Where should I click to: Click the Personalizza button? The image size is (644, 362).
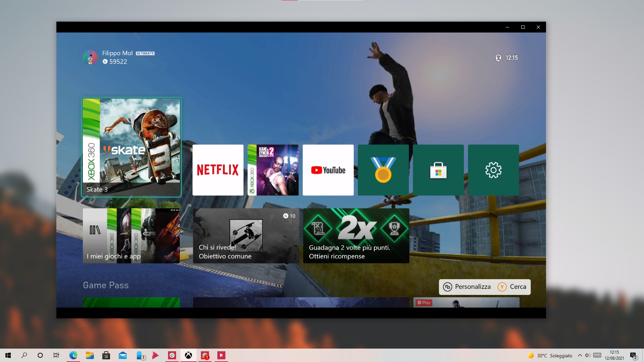click(467, 287)
